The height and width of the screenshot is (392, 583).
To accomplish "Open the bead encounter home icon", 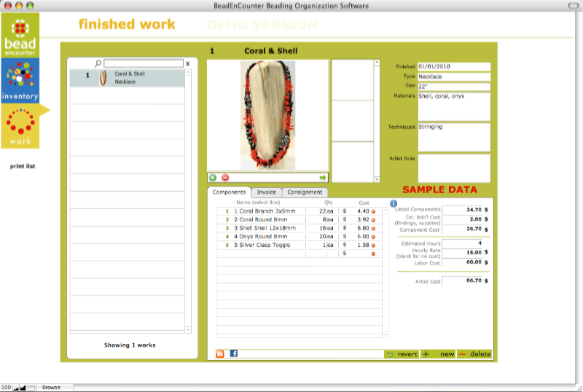I will pos(20,35).
